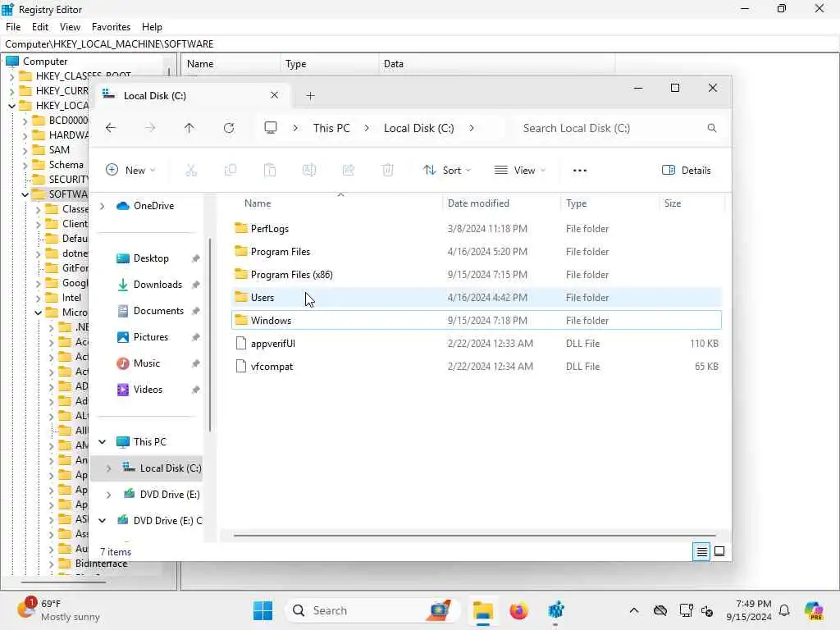Open Pictures quick access folder
The height and width of the screenshot is (630, 840).
(x=150, y=337)
